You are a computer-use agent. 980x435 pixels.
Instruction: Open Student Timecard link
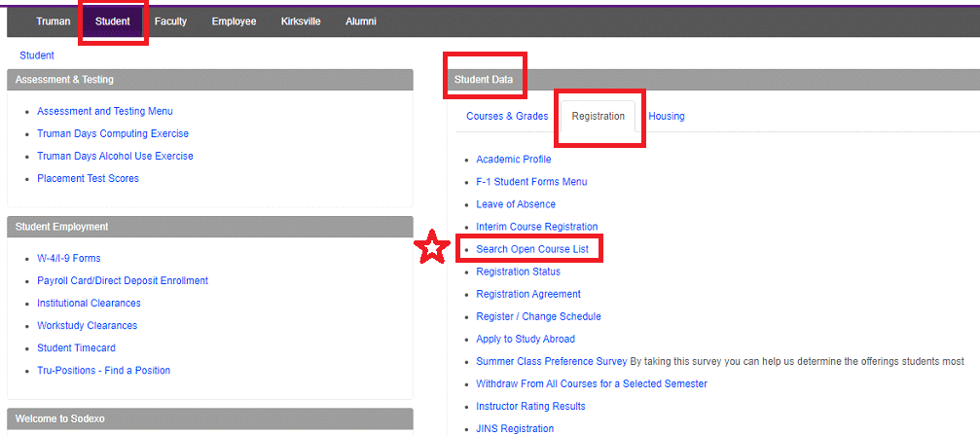click(76, 348)
